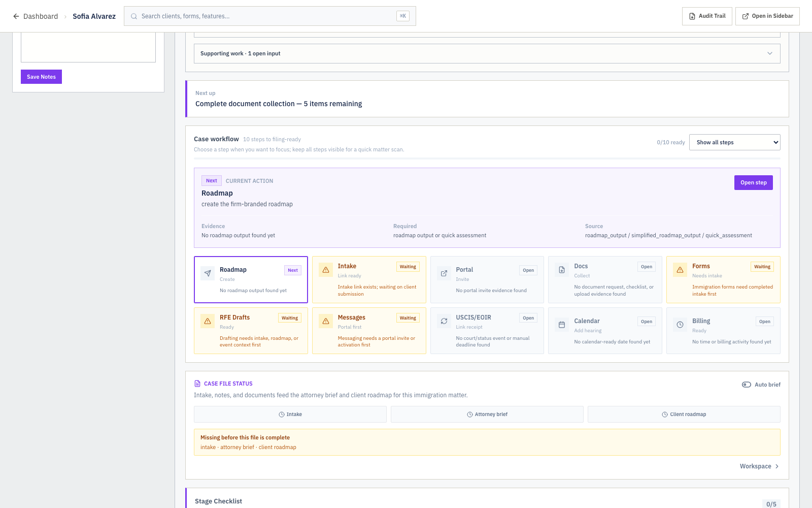Click the Complete document collection next-up text
Viewport: 812px width, 508px height.
279,104
